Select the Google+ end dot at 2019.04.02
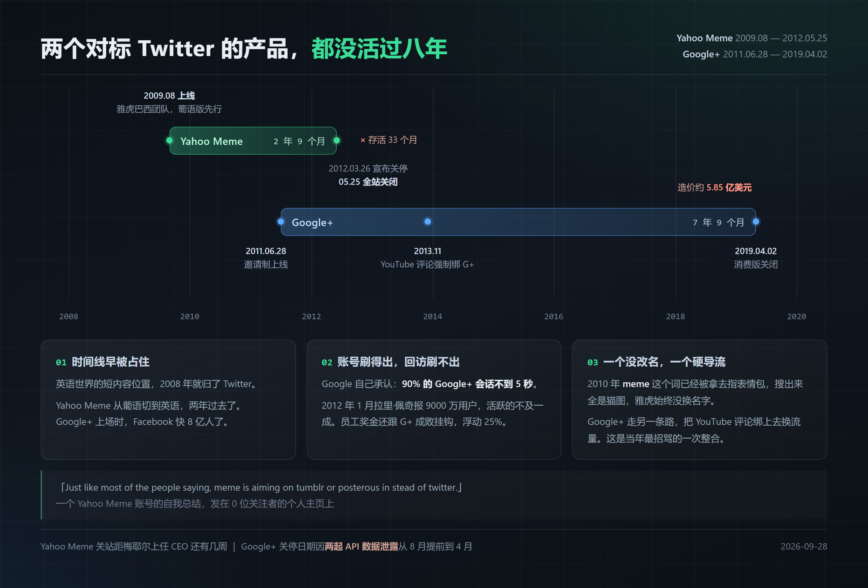The height and width of the screenshot is (588, 868). 756,222
